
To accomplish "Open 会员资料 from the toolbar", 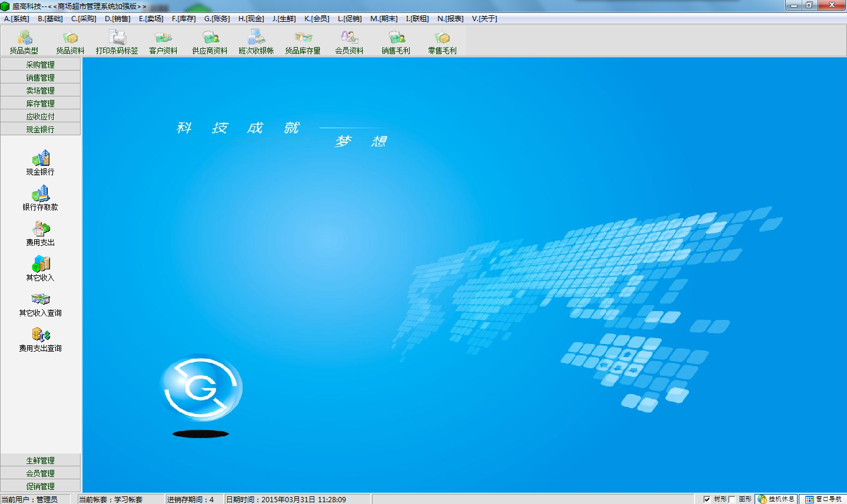I will point(349,42).
